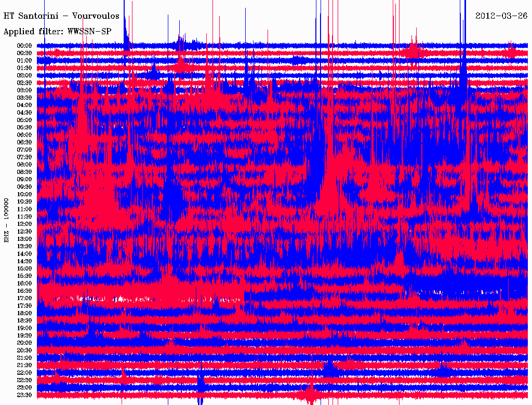Select the 15:00 time label

click(x=24, y=268)
